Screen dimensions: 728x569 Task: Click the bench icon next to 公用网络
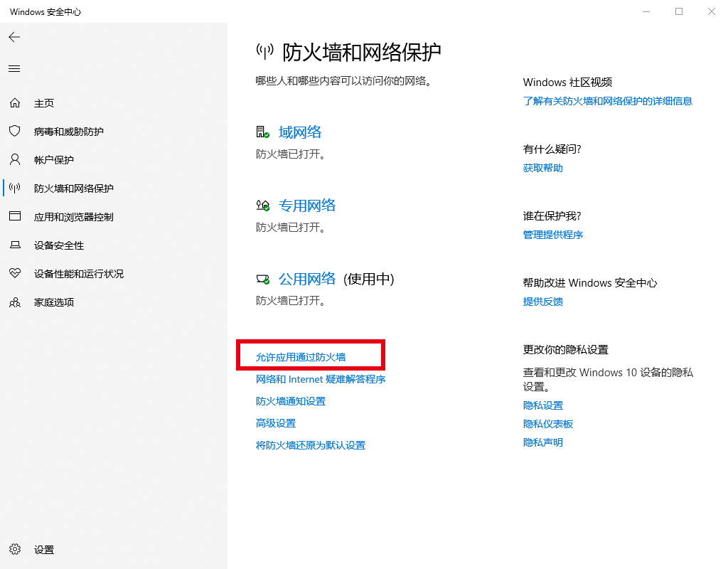pos(263,279)
